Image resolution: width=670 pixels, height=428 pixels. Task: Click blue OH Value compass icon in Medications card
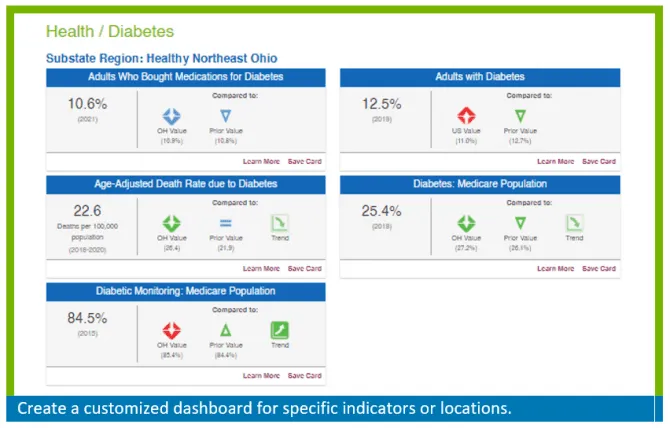point(172,116)
